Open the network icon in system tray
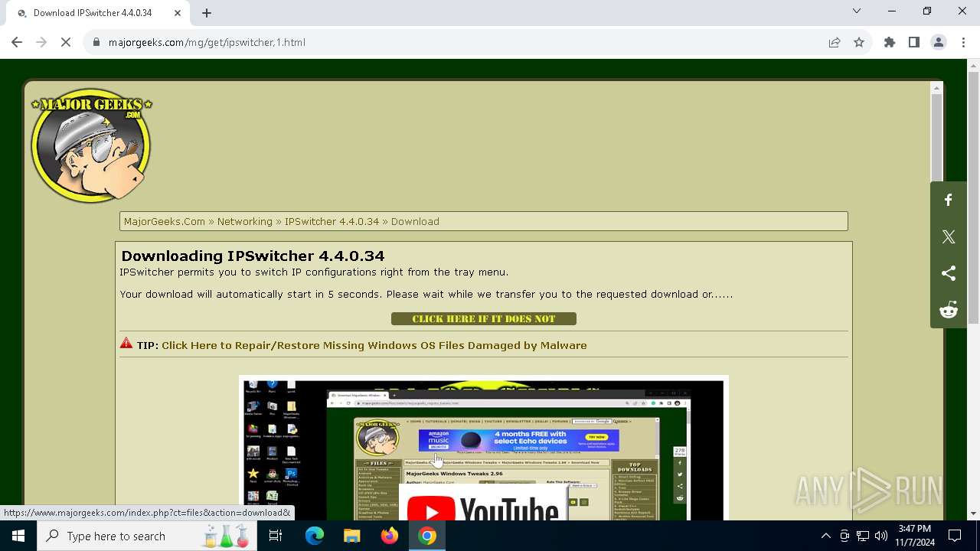980x551 pixels. point(863,536)
